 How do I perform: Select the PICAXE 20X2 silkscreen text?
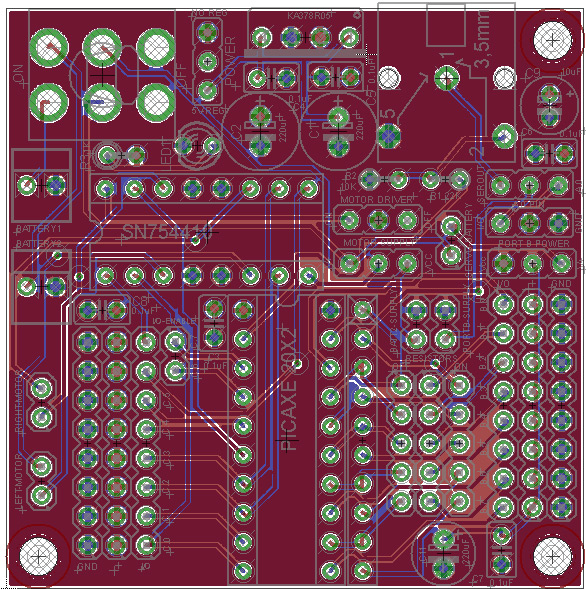[x=288, y=390]
